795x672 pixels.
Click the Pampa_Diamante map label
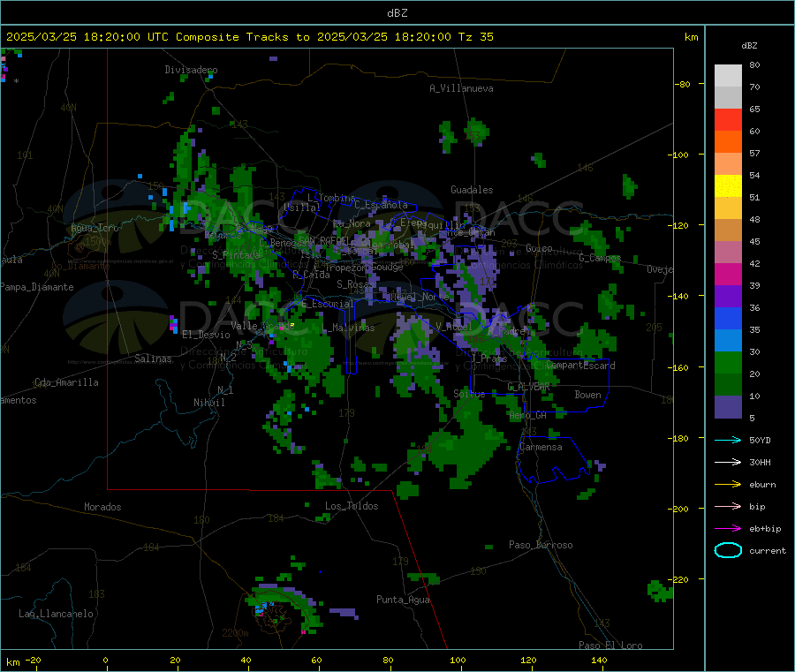(37, 287)
